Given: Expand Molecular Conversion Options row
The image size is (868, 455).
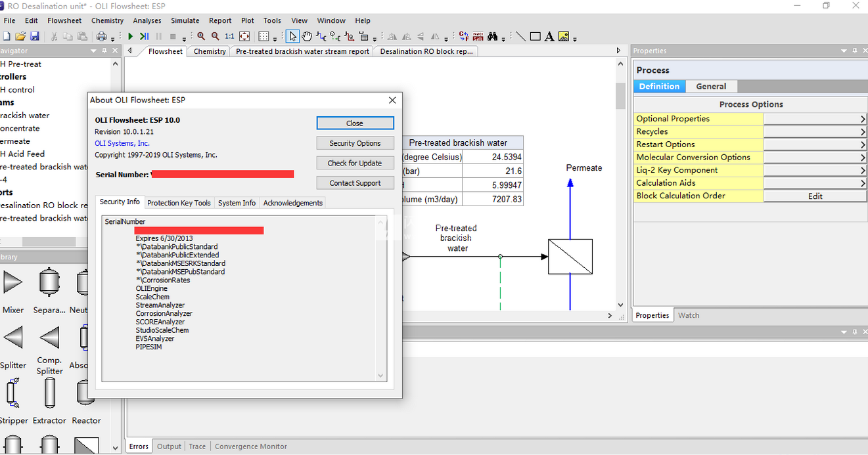Looking at the screenshot, I should point(815,158).
